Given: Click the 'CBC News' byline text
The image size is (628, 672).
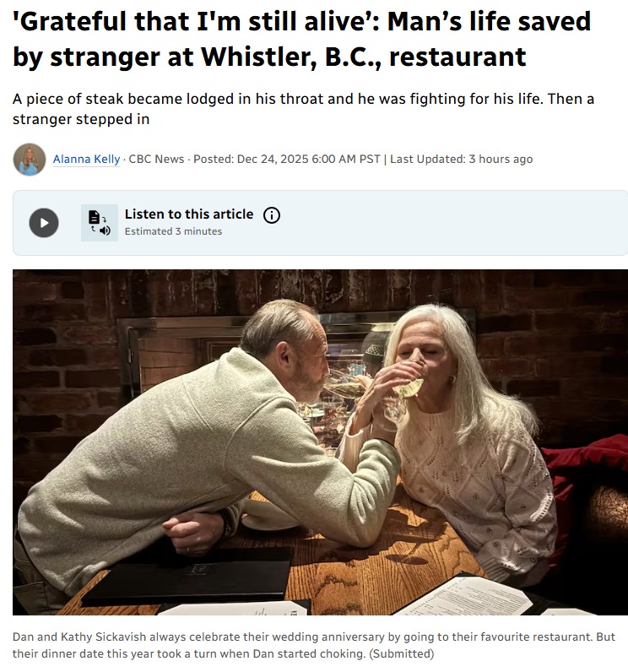Looking at the screenshot, I should coord(156,159).
